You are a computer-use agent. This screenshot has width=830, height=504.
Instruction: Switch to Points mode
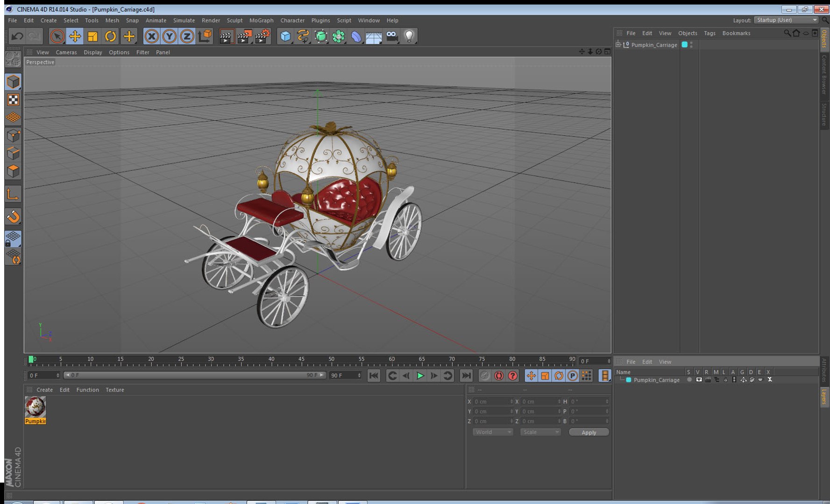coord(13,135)
